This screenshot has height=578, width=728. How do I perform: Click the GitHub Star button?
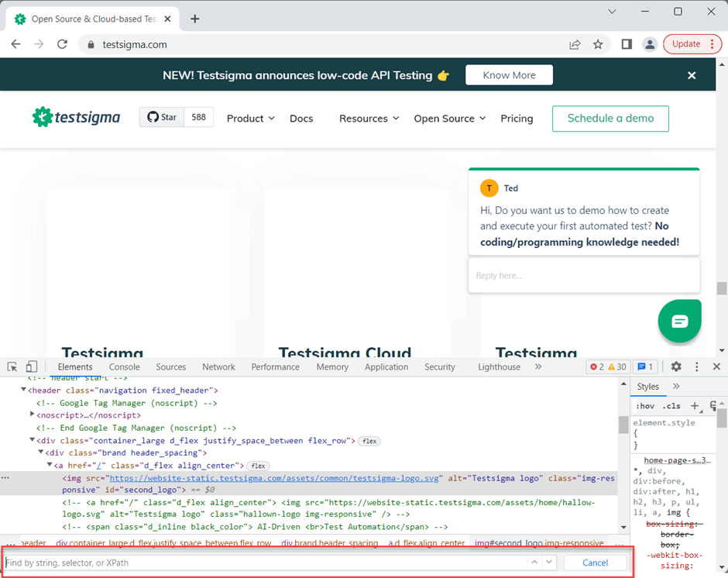click(x=162, y=117)
